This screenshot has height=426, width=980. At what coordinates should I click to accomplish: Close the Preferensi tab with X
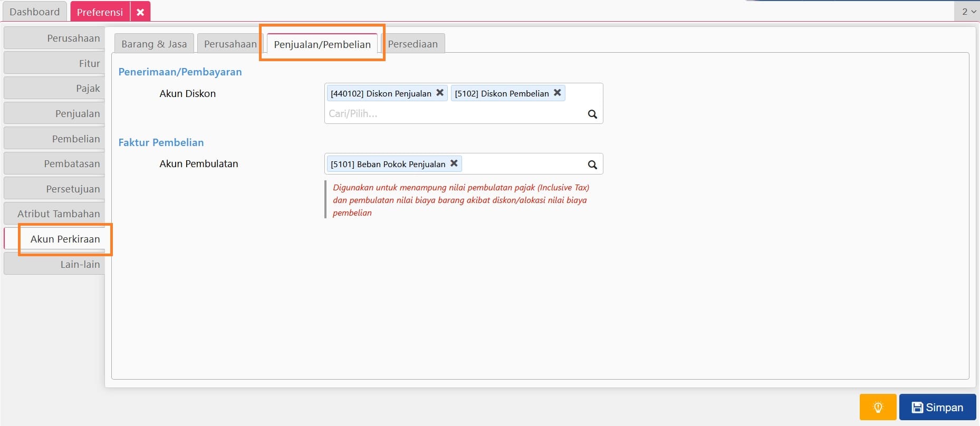coord(140,12)
